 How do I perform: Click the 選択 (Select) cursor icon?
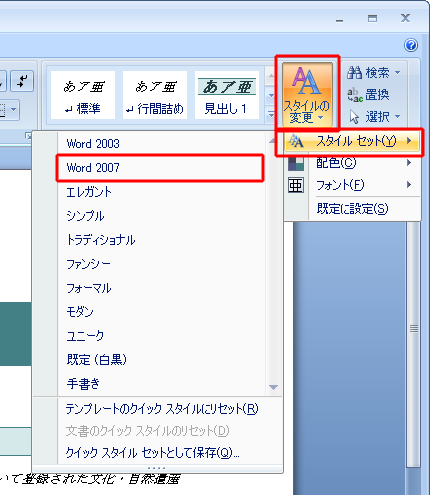pos(354,117)
